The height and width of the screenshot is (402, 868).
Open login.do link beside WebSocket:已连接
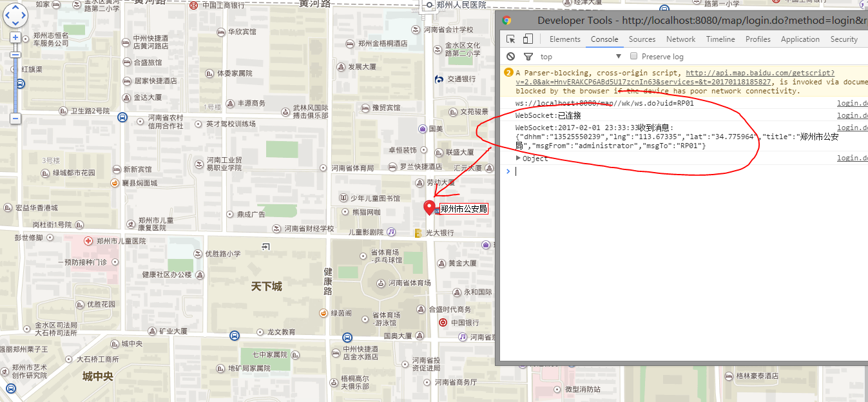coord(853,115)
